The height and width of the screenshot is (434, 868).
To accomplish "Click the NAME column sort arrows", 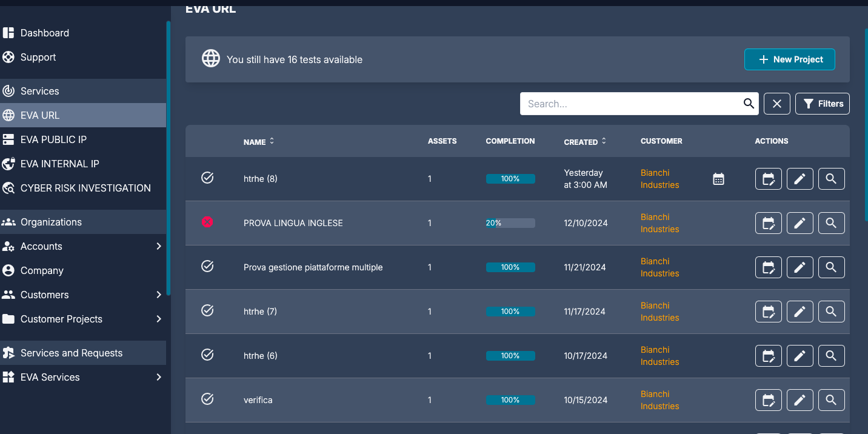I will point(271,141).
